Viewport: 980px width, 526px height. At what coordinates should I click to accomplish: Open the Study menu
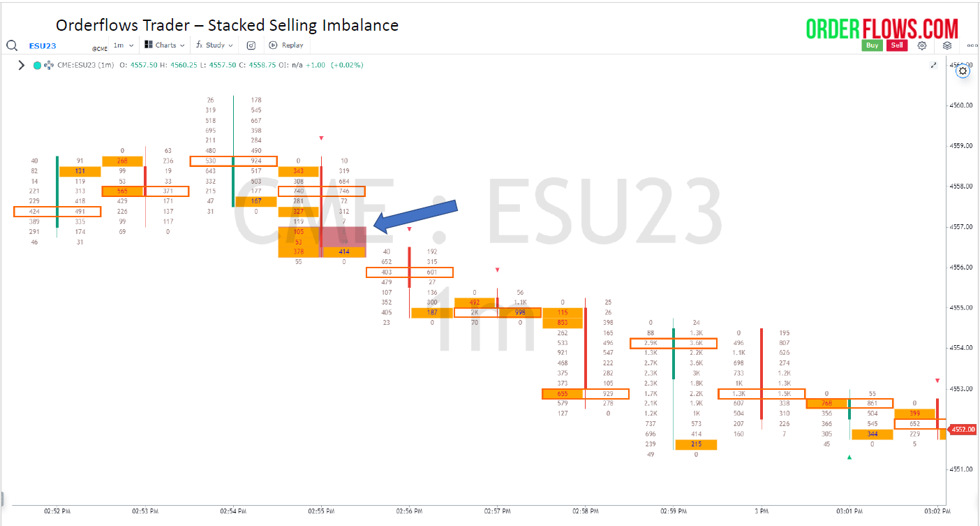(210, 45)
